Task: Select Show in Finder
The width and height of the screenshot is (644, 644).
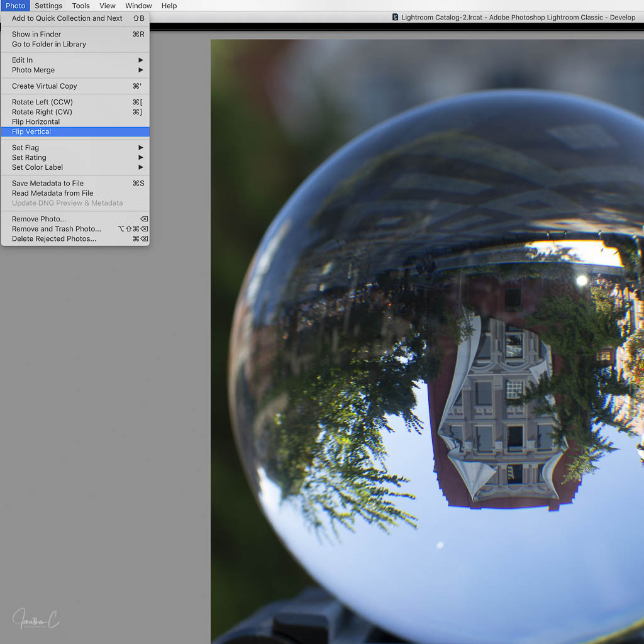Action: tap(36, 35)
